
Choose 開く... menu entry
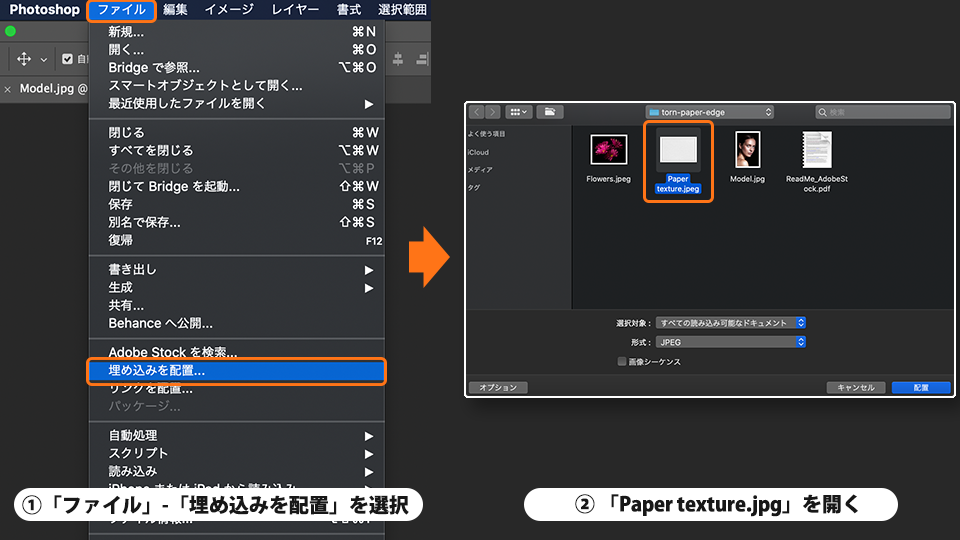(x=237, y=50)
